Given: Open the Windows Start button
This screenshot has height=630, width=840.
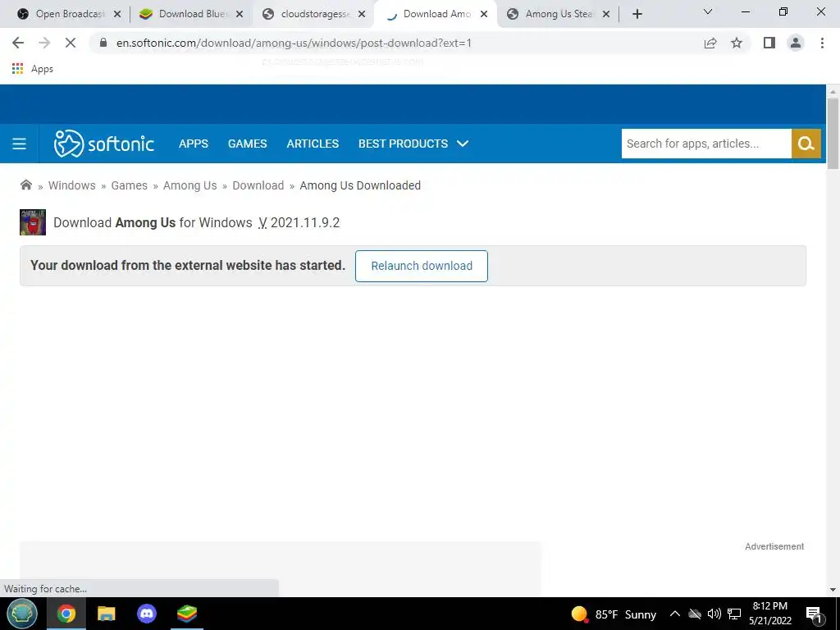Looking at the screenshot, I should (22, 614).
